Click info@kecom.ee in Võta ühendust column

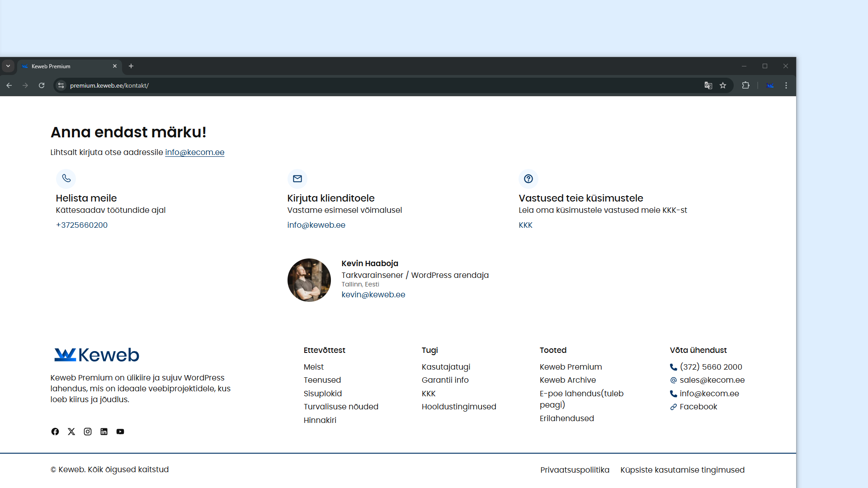click(709, 394)
